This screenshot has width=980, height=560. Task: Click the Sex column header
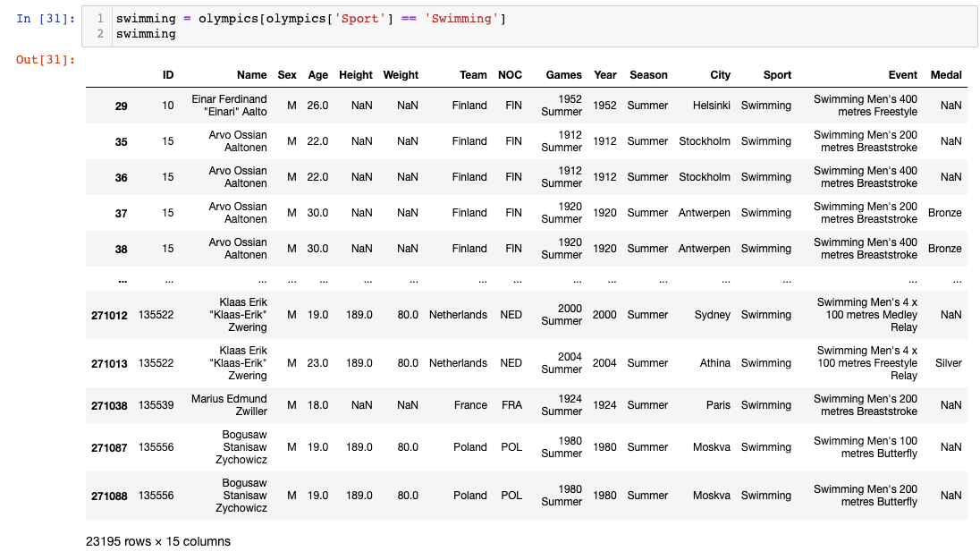287,75
